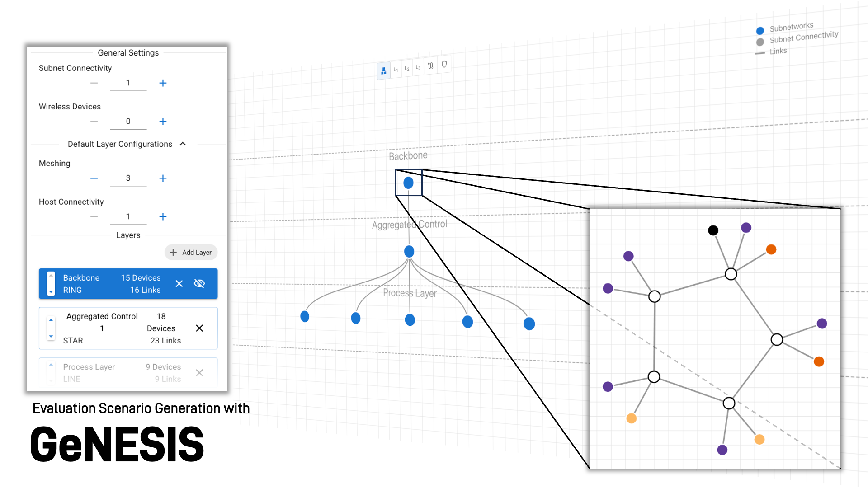Image resolution: width=868 pixels, height=488 pixels.
Task: Click the Backbone subnetwork blue node
Action: pyautogui.click(x=408, y=183)
